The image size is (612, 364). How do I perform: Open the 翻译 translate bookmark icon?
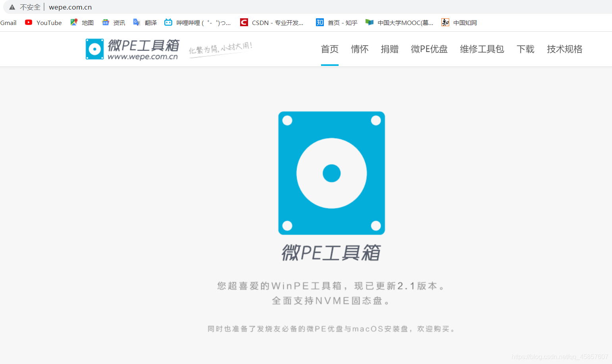click(x=137, y=22)
